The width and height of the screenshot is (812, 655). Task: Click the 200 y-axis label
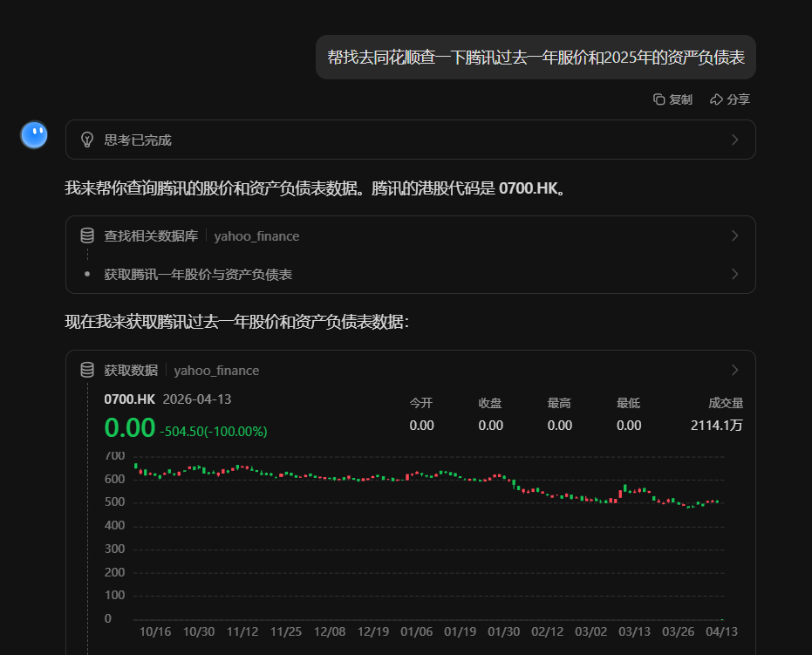[114, 572]
